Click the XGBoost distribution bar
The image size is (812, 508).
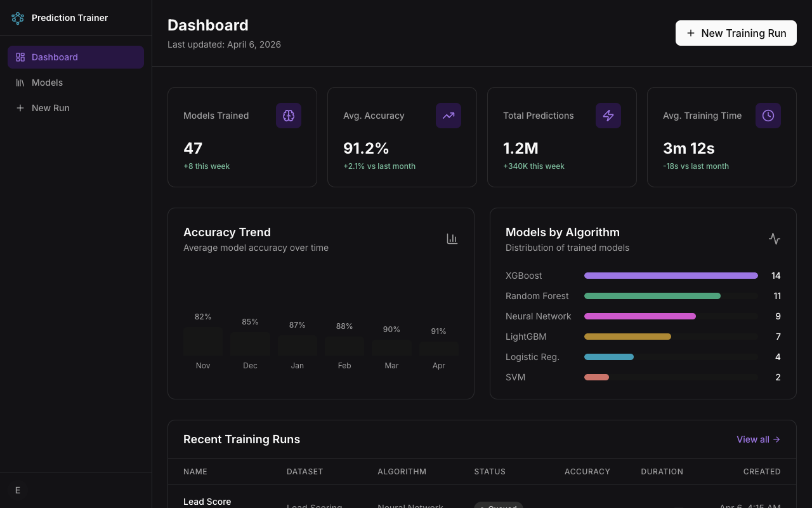pyautogui.click(x=671, y=275)
